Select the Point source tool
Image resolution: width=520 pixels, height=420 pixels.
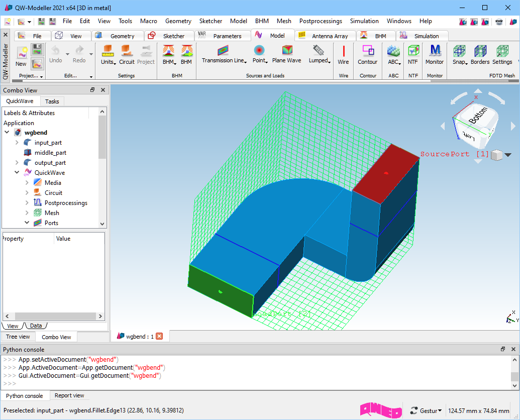(260, 54)
